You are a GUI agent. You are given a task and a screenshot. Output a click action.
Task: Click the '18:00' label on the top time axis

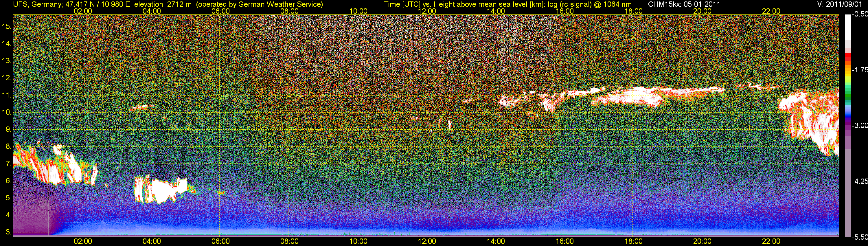(633, 11)
